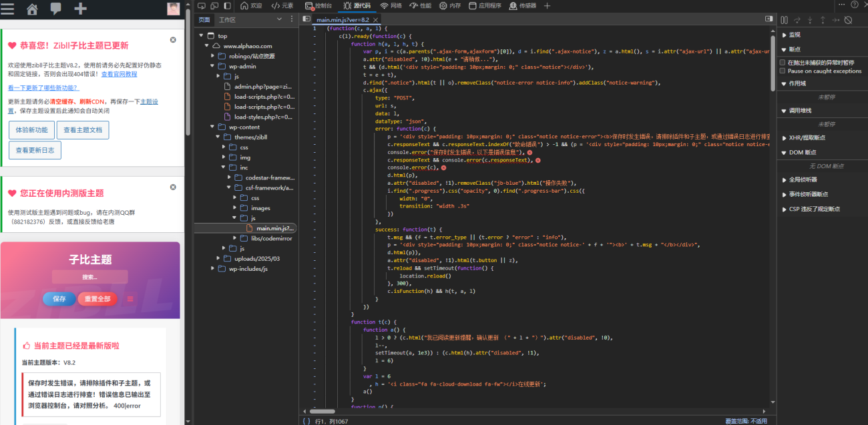Click the blue 保存 save button
Screen dimensions: 868x425
(59, 299)
